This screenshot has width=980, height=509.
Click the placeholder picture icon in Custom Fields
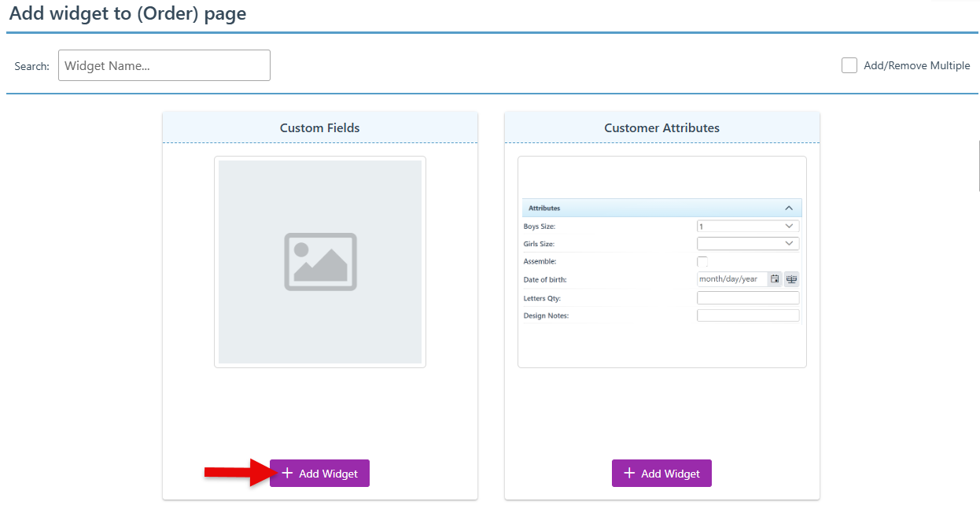tap(320, 262)
